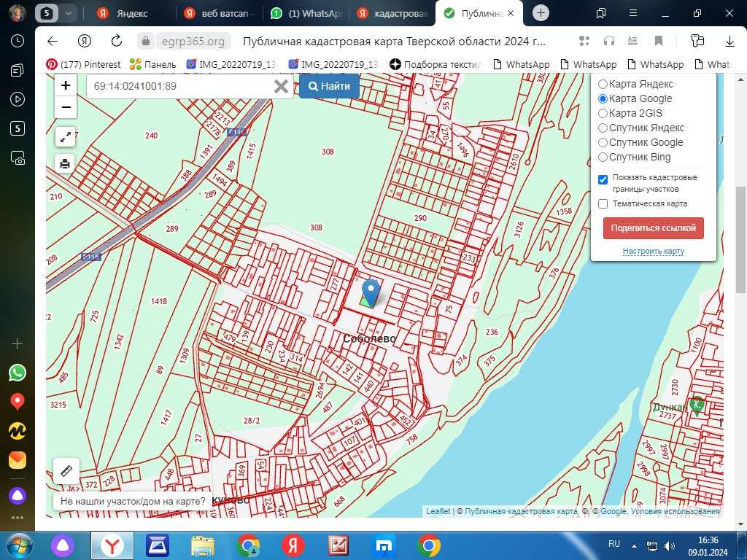Toggle fullscreen map view
747x560 pixels.
[x=65, y=136]
